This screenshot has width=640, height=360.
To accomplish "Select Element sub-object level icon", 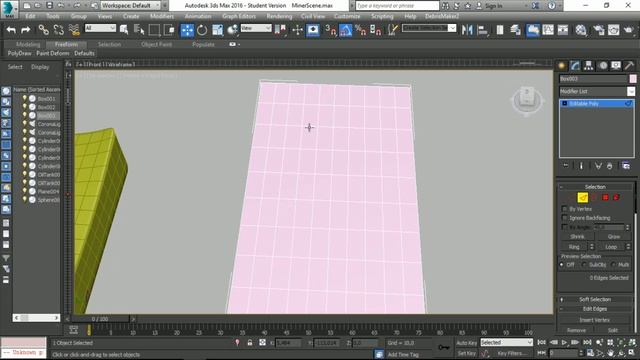I will point(616,198).
